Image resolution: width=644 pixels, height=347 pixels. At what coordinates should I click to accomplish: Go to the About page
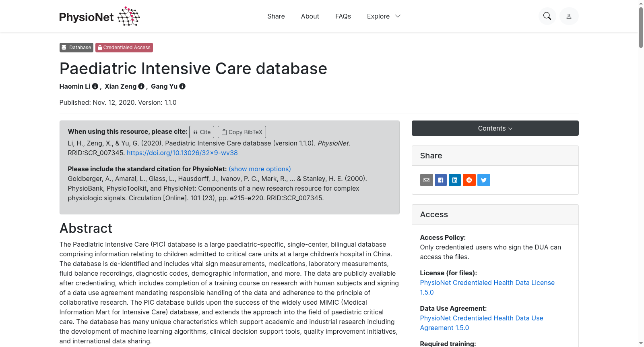[310, 16]
